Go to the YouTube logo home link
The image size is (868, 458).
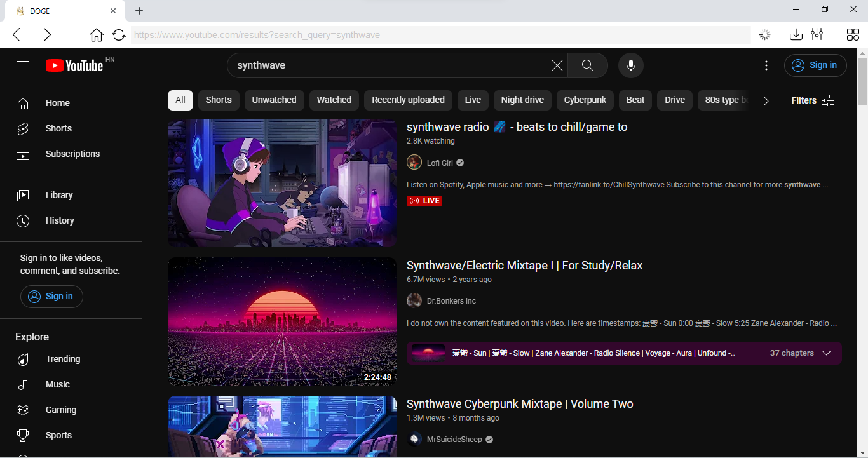tap(74, 65)
